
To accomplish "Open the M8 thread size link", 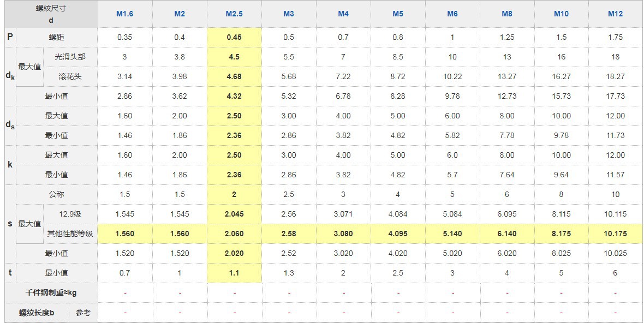I will coord(507,14).
